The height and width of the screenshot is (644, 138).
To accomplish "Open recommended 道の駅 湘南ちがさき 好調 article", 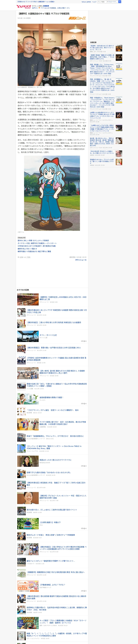I will pyautogui.click(x=62, y=372).
